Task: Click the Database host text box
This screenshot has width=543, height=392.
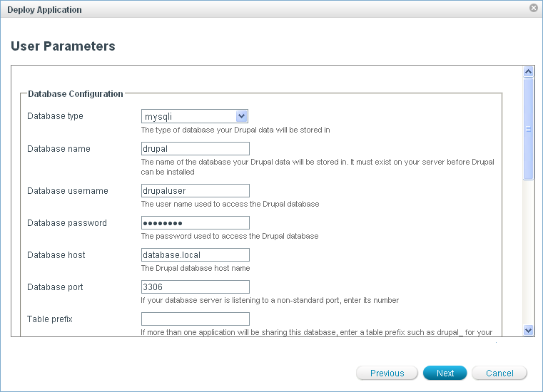Action: pyautogui.click(x=196, y=255)
